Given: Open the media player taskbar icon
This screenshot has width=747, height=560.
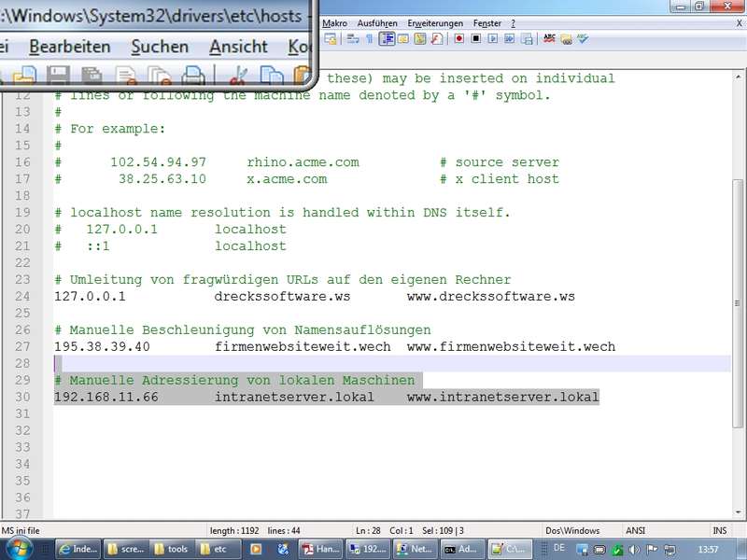Looking at the screenshot, I should click(256, 549).
